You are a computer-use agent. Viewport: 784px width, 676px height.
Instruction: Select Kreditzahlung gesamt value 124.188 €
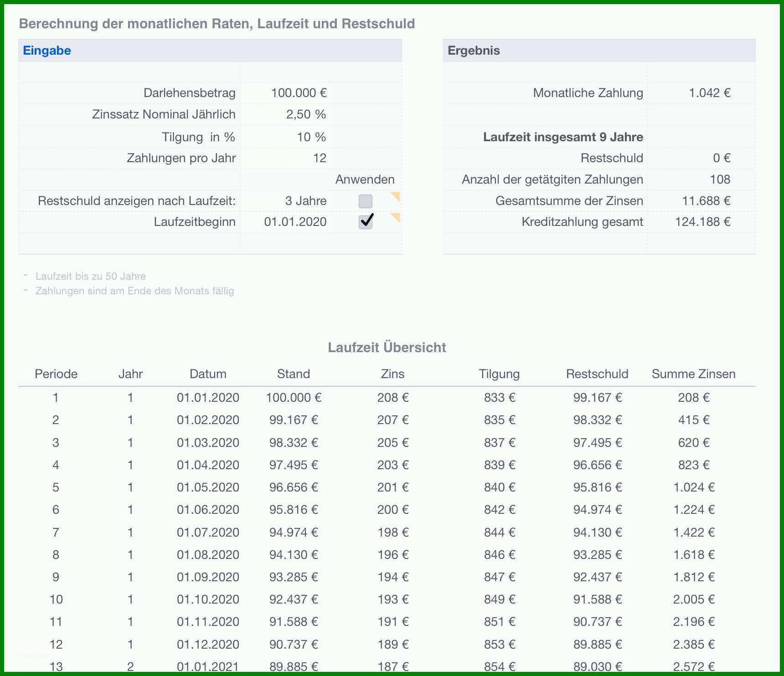[x=702, y=222]
